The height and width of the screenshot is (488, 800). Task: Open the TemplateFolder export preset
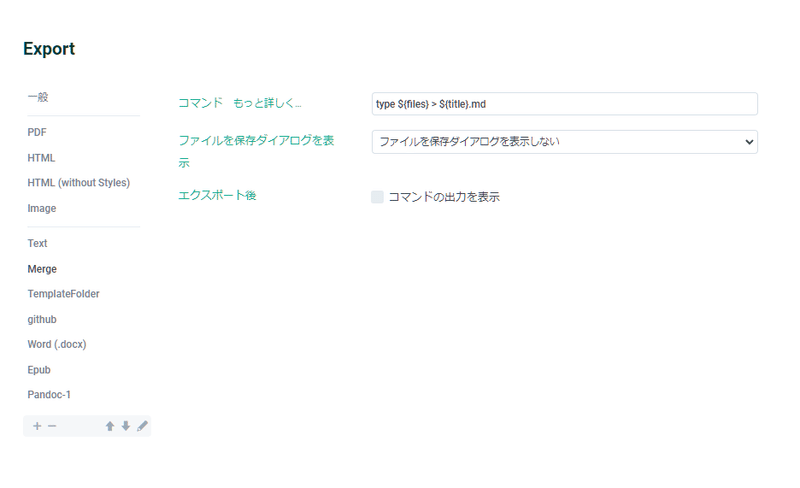(x=63, y=294)
